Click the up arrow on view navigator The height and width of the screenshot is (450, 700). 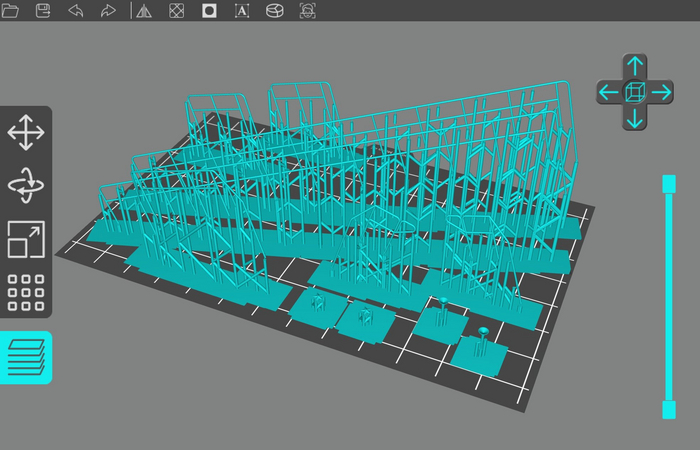pos(634,66)
